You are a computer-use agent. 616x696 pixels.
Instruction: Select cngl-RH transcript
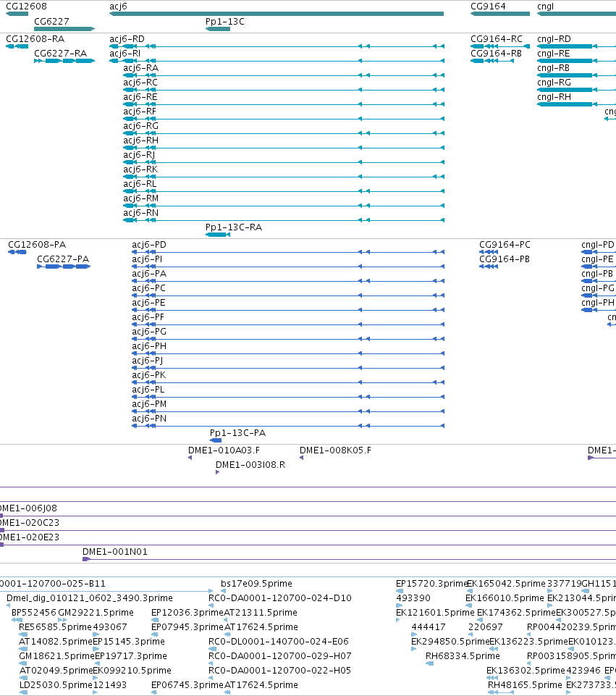click(576, 104)
